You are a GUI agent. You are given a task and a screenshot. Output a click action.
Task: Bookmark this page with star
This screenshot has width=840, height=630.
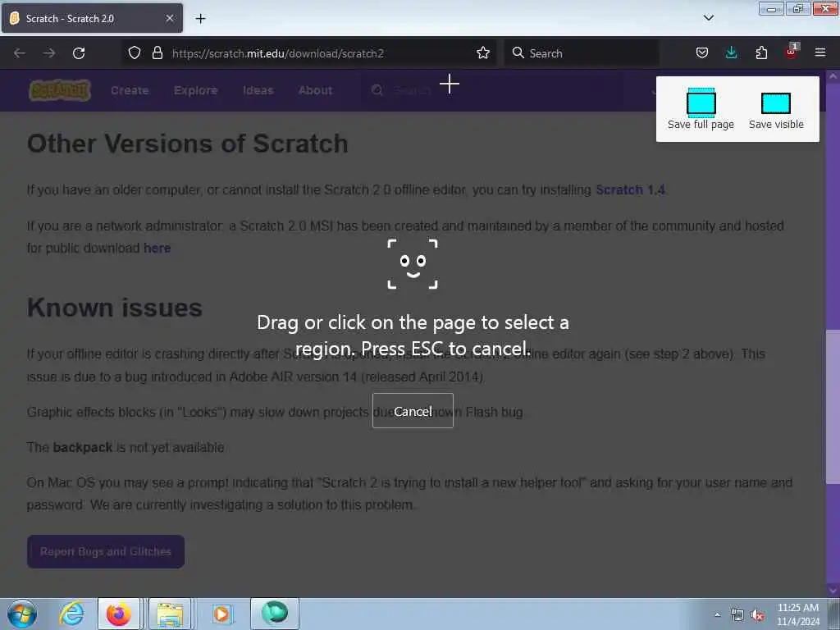click(x=482, y=53)
